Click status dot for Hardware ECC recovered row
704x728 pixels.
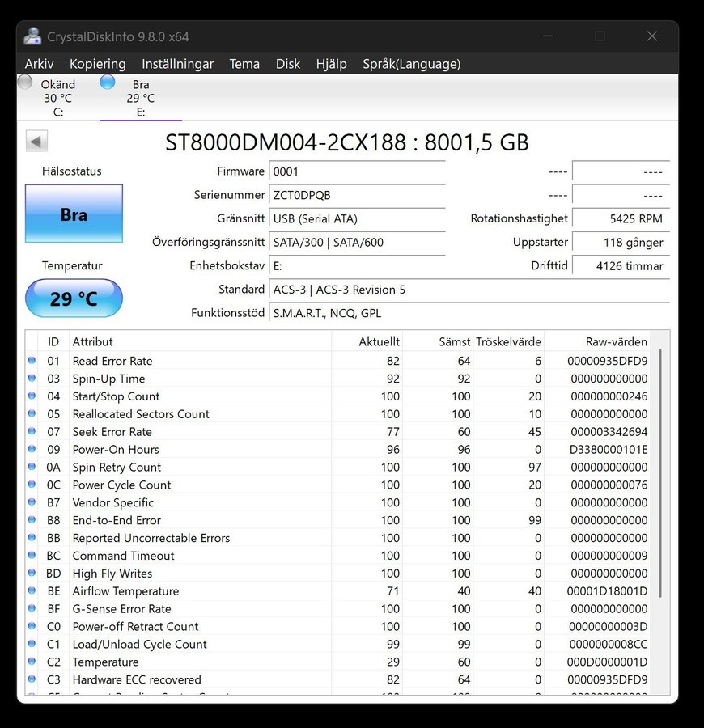[32, 679]
